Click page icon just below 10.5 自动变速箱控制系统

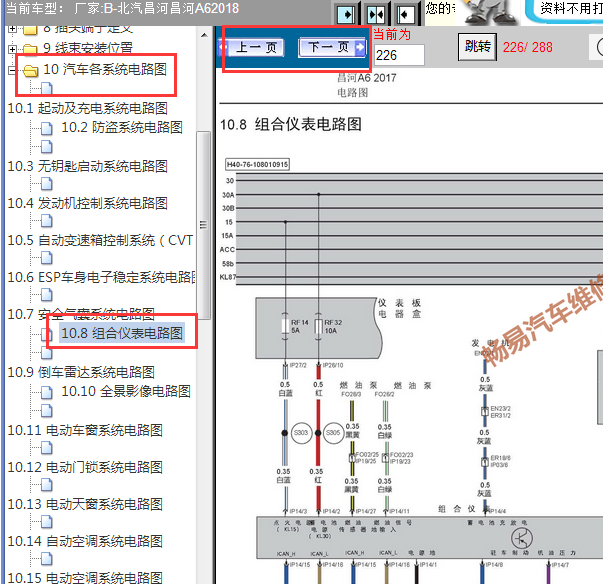click(47, 258)
